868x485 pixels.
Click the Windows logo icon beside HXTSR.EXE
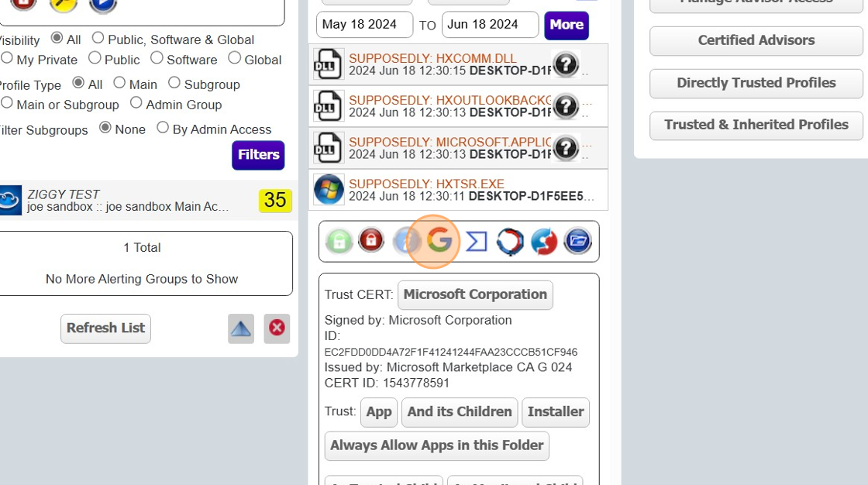click(x=328, y=189)
